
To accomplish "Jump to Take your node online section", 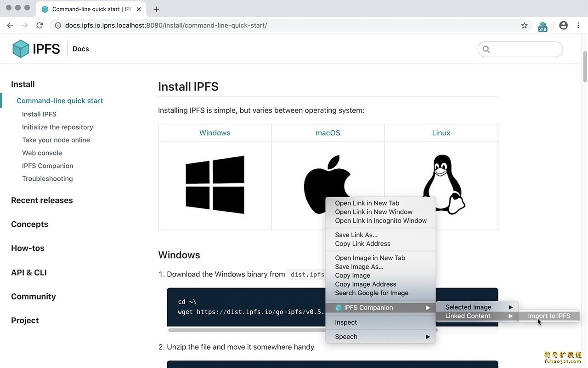I will click(x=56, y=140).
